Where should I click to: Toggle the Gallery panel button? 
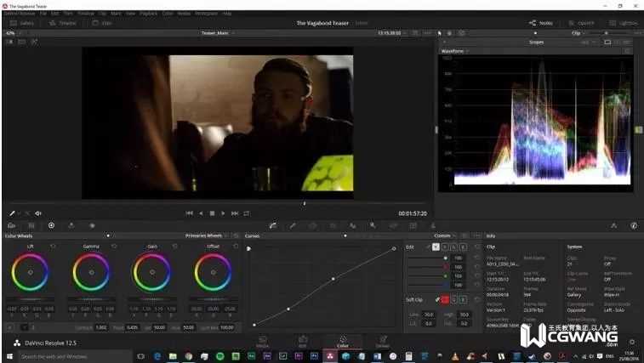point(22,23)
